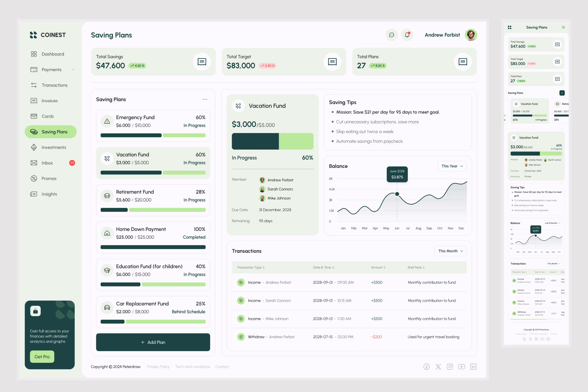Sort by Date & Time column header
The width and height of the screenshot is (588, 392).
click(x=323, y=267)
